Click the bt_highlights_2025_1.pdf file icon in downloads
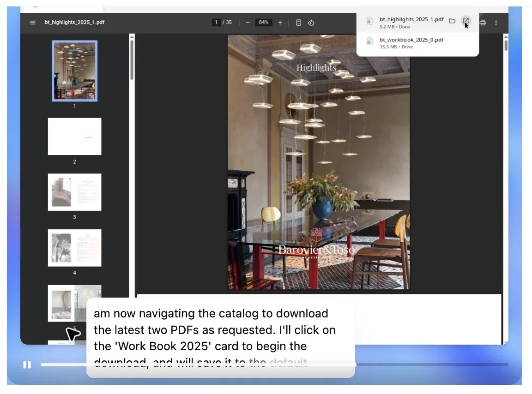The image size is (532, 394). click(x=370, y=21)
